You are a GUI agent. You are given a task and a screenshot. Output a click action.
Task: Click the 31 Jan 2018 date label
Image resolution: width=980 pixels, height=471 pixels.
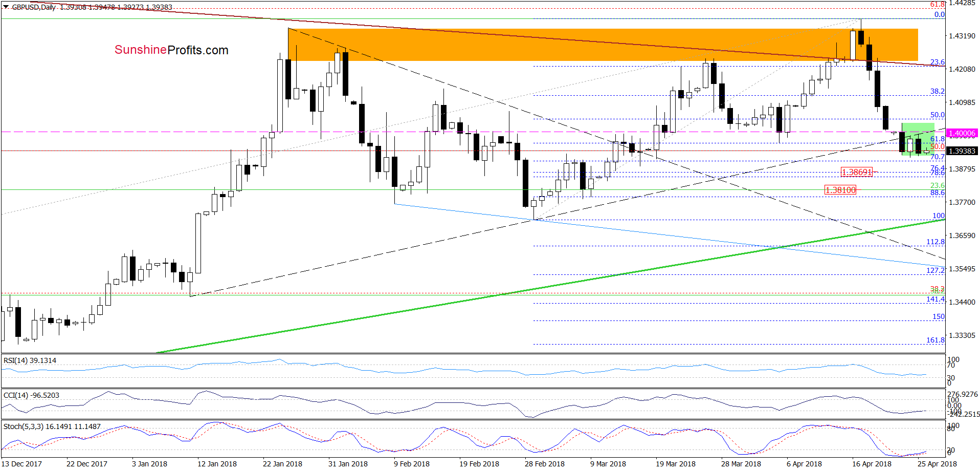pos(348,464)
